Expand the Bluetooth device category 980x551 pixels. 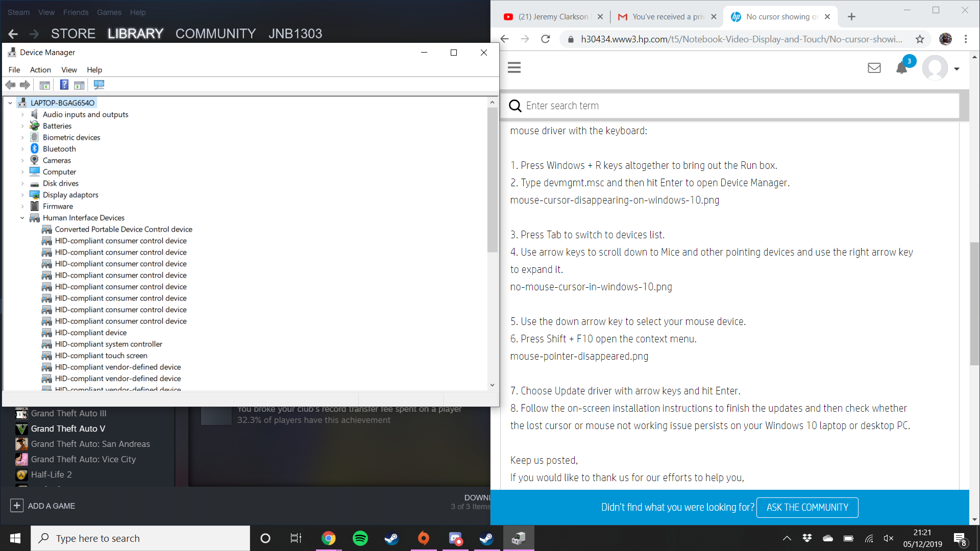coord(22,149)
